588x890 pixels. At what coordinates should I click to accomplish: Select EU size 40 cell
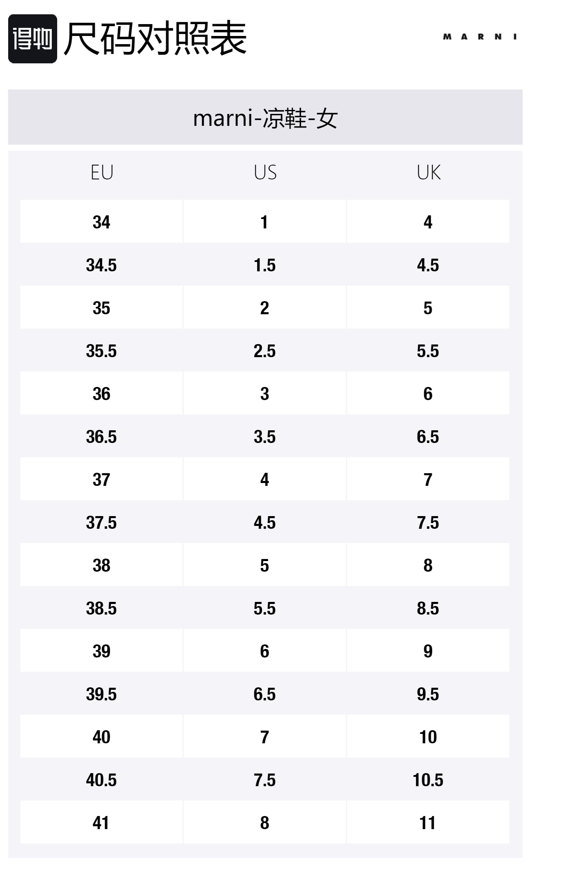coord(101,737)
